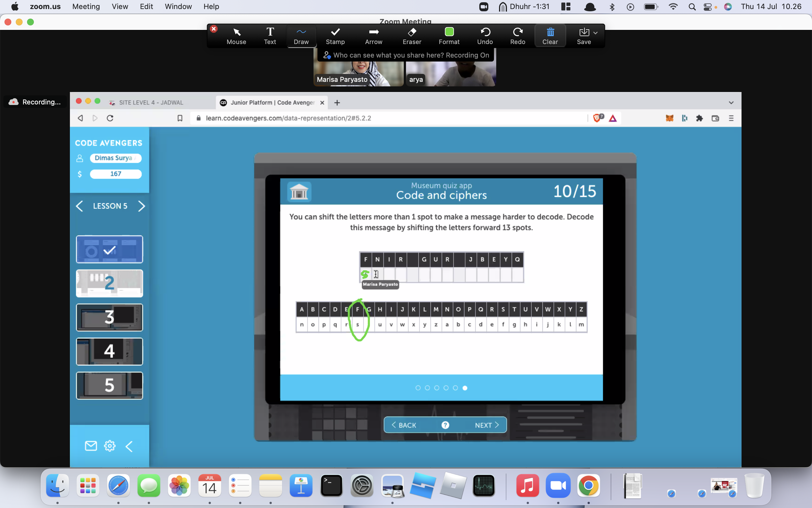Open the green Format color option
Image resolution: width=812 pixels, height=508 pixels.
tap(449, 36)
